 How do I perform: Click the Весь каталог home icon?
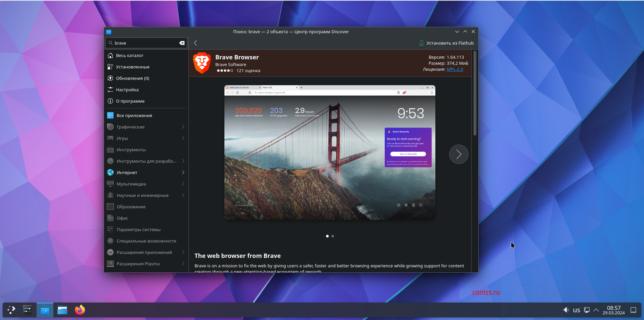click(110, 55)
